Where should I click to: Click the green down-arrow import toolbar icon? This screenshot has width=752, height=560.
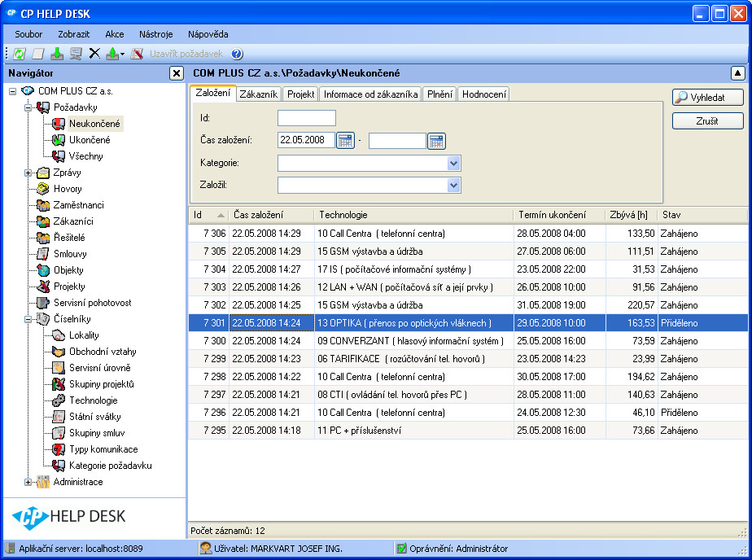(x=57, y=54)
